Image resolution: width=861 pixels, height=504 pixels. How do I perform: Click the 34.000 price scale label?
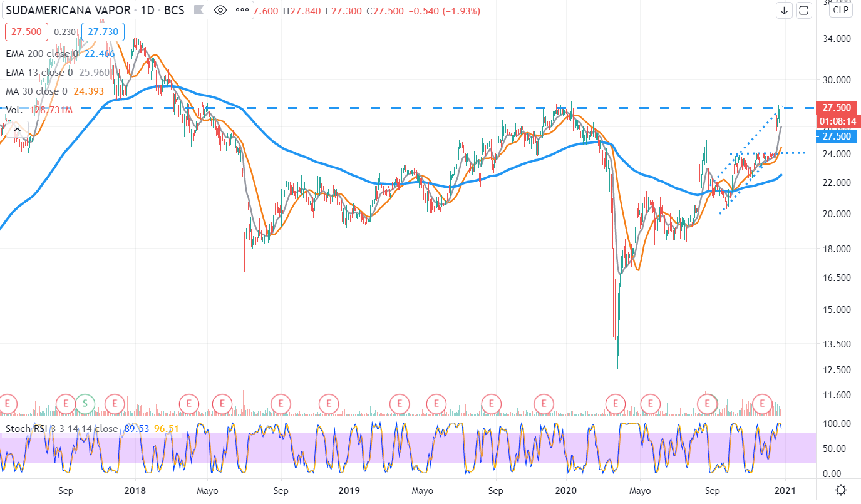pos(837,38)
